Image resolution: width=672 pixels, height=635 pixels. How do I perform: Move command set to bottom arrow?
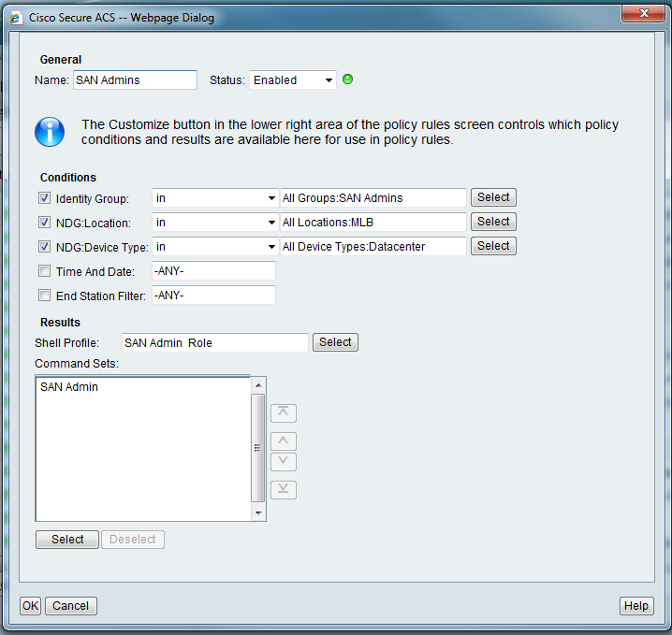(284, 489)
